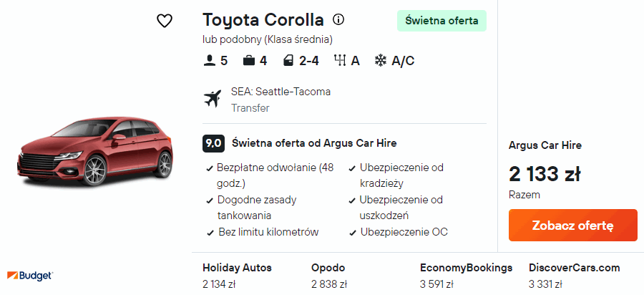Open info icon beside Toyota Corolla
Viewport: 644px width, 295px height.
point(338,20)
